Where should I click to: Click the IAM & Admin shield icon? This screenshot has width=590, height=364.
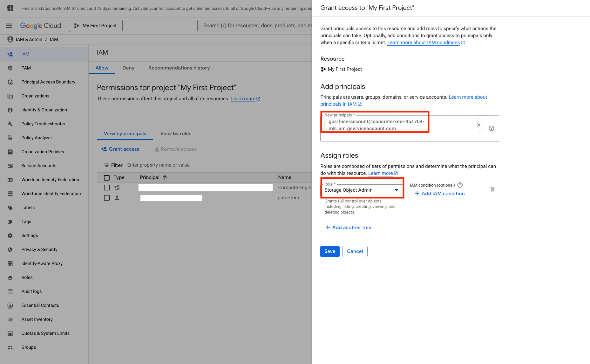(10, 39)
